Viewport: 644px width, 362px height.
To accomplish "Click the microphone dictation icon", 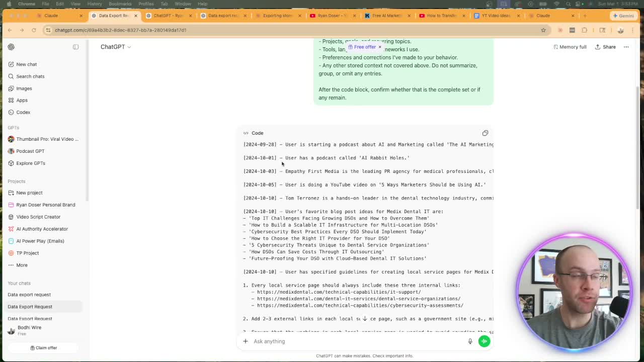I will [470, 341].
